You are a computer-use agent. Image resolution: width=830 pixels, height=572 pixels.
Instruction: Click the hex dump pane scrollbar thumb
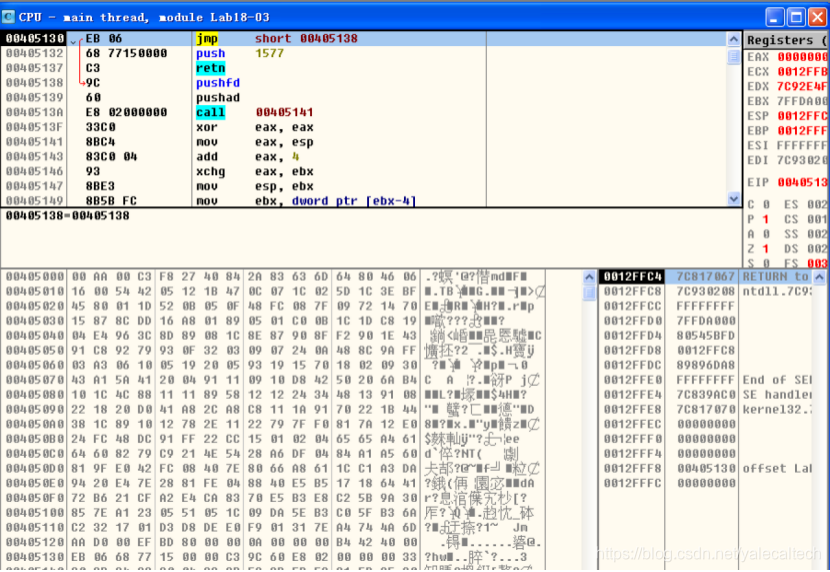pyautogui.click(x=589, y=293)
